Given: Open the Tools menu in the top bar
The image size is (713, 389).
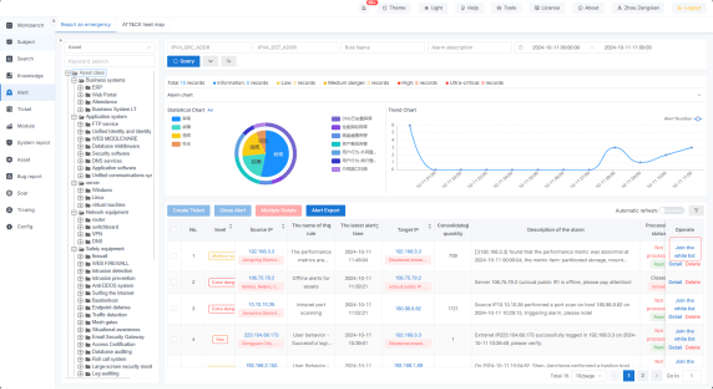Looking at the screenshot, I should [507, 8].
